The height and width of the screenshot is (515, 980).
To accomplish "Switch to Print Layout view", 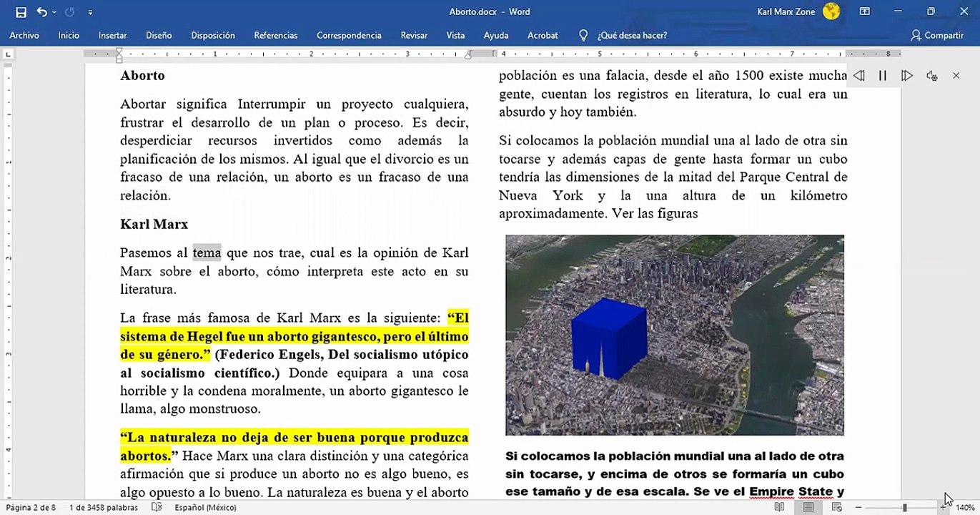I will click(x=808, y=507).
